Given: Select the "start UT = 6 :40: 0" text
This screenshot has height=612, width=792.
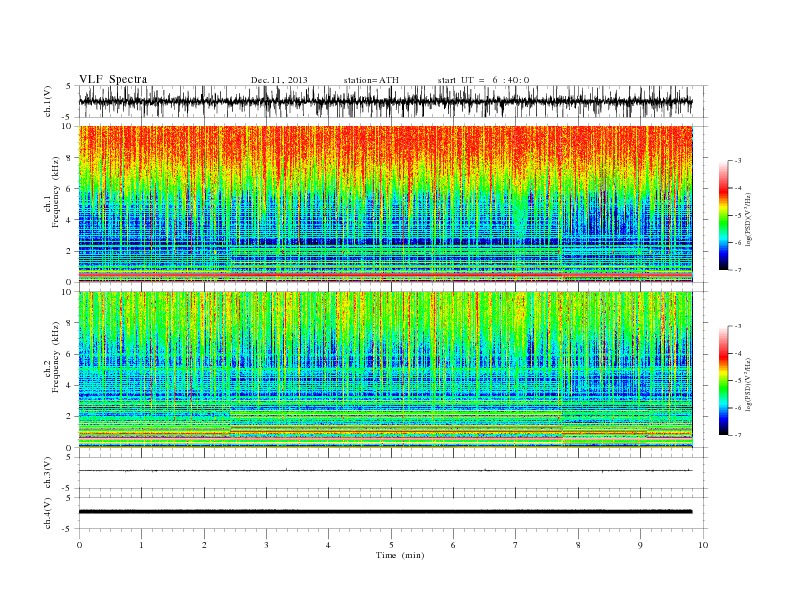Looking at the screenshot, I should [483, 80].
